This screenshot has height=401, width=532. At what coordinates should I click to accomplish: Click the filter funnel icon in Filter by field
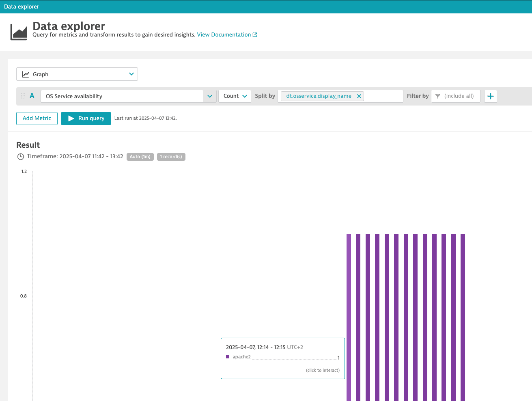[x=437, y=96]
